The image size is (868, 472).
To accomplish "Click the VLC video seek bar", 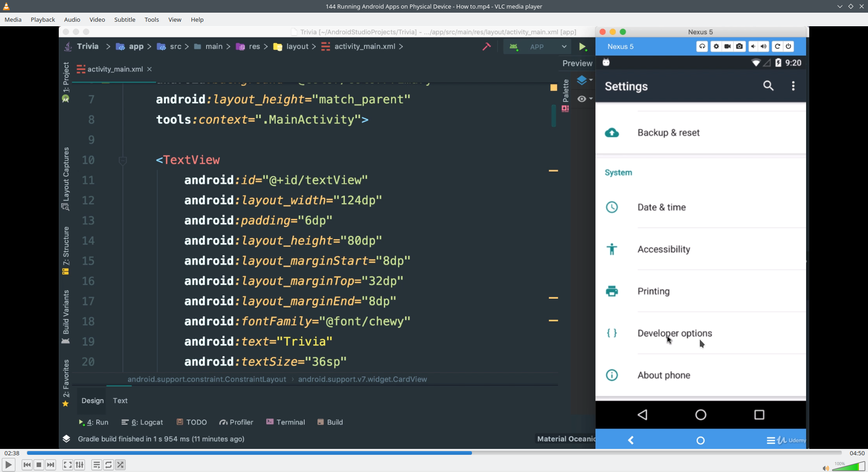I will [x=434, y=453].
